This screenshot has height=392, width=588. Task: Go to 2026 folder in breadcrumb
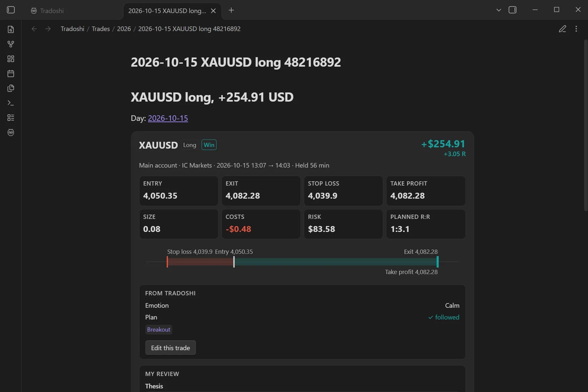click(x=124, y=29)
